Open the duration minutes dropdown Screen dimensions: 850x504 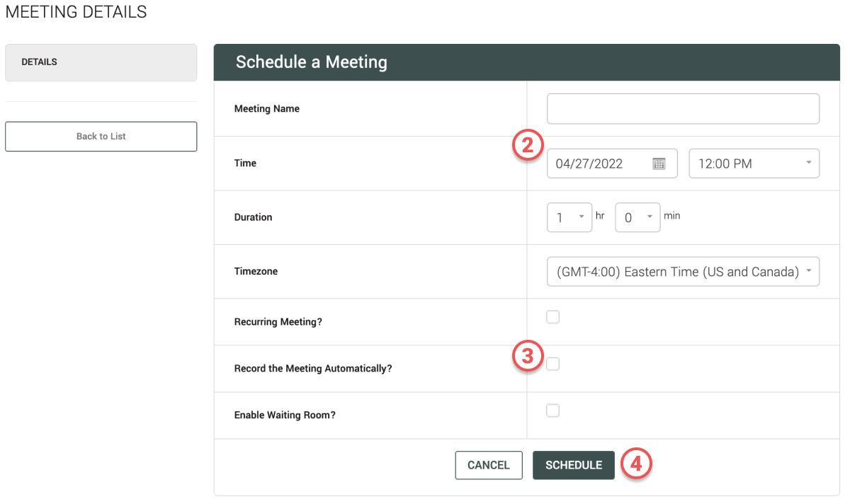(637, 217)
